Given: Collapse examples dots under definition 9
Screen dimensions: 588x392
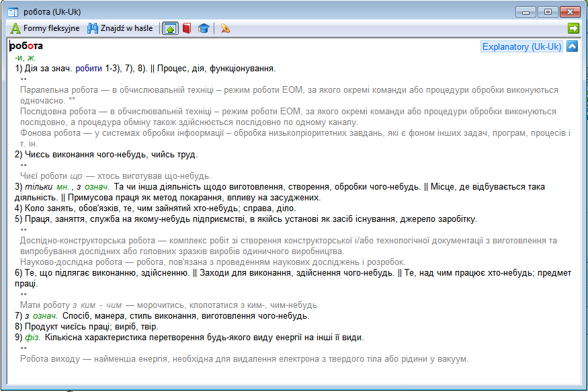Looking at the screenshot, I should click(x=24, y=348).
